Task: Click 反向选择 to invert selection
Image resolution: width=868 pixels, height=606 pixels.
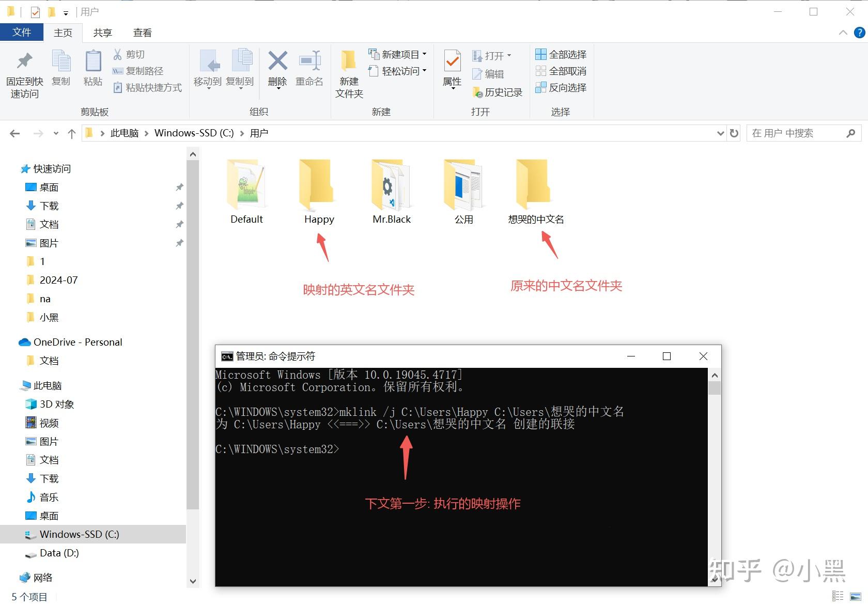Action: [x=561, y=88]
